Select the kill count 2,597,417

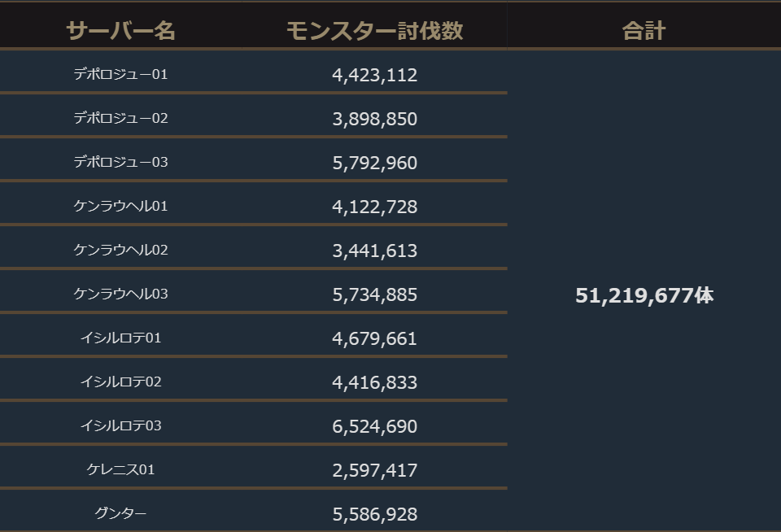click(374, 471)
